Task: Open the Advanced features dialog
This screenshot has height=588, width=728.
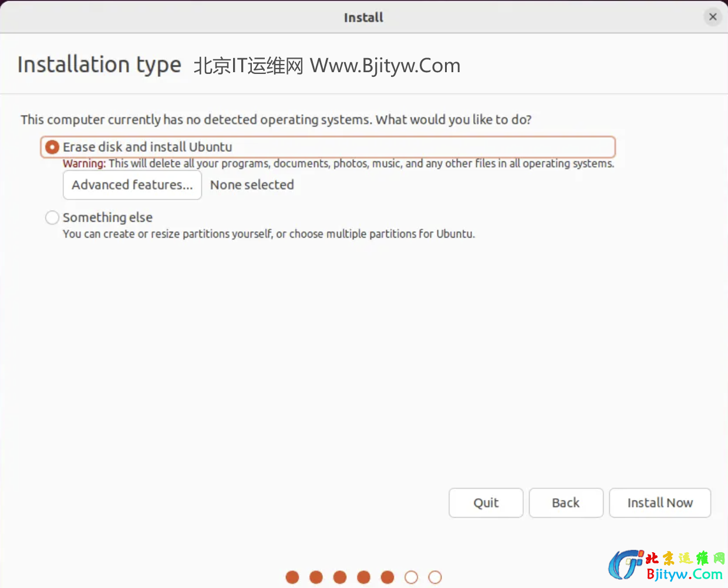Action: click(132, 185)
